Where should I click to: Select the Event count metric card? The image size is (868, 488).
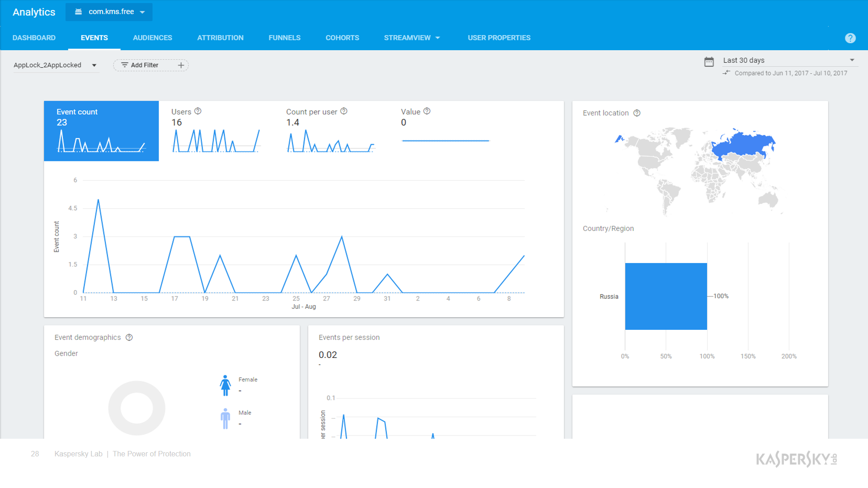pyautogui.click(x=101, y=131)
